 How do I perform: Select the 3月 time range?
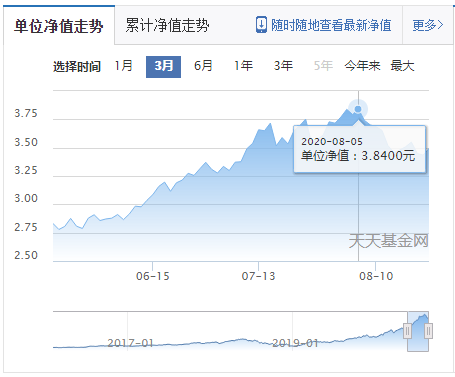tap(163, 67)
